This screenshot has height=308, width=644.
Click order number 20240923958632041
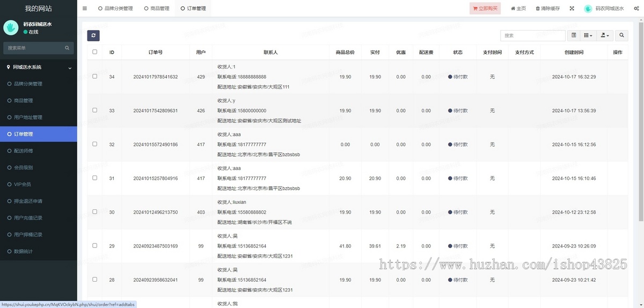pyautogui.click(x=156, y=280)
